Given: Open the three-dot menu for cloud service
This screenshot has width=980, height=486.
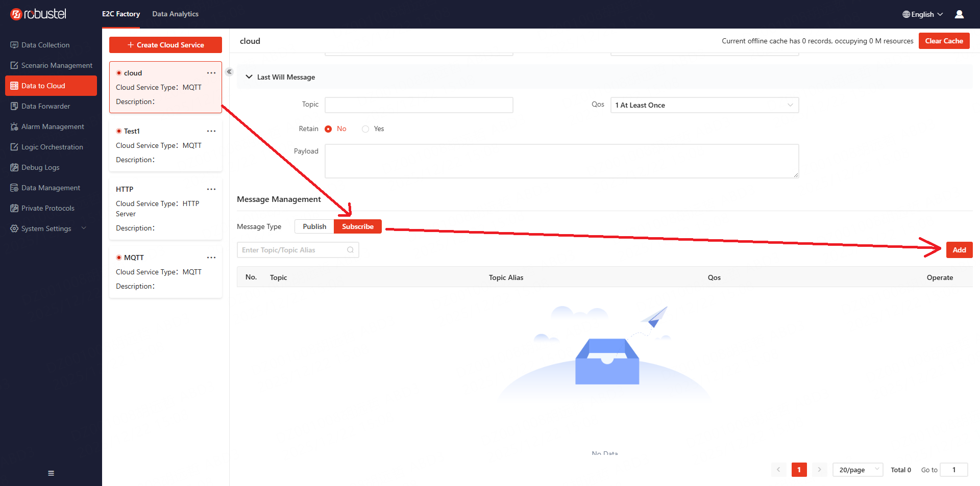Looking at the screenshot, I should [x=211, y=73].
